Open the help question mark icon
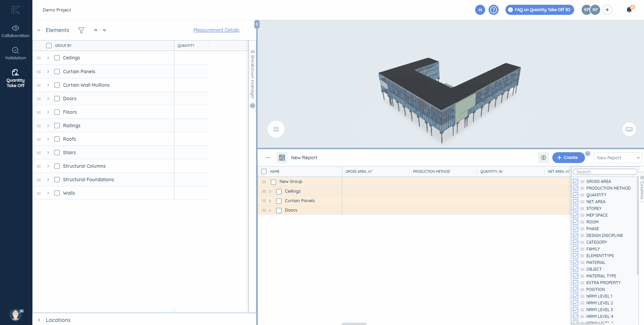This screenshot has height=325, width=644. pos(494,10)
